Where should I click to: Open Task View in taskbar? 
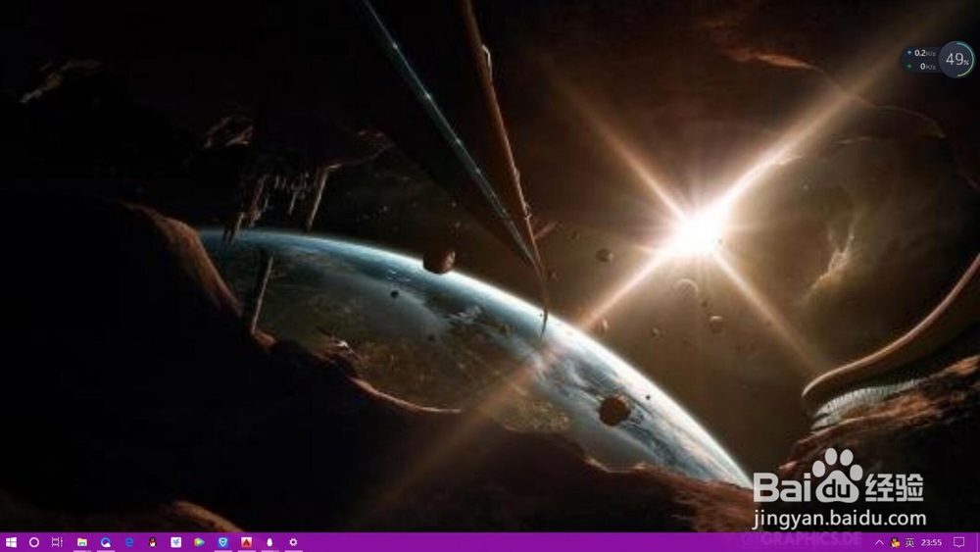point(57,542)
